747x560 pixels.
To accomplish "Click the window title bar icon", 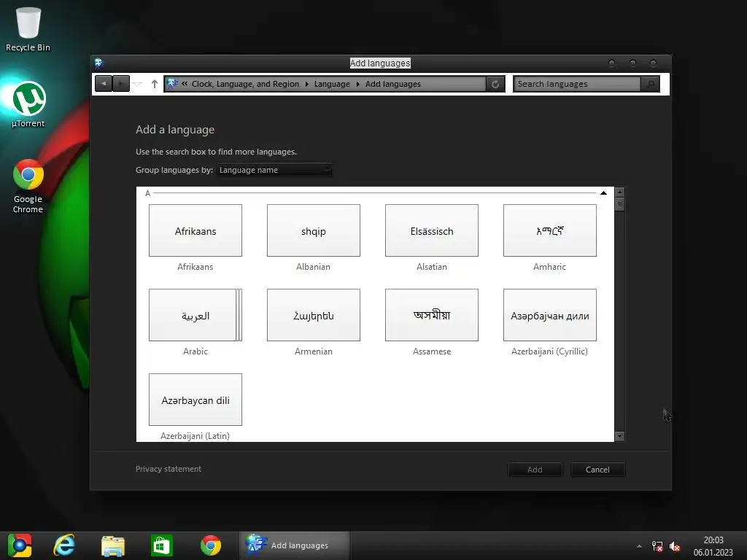I will [99, 63].
